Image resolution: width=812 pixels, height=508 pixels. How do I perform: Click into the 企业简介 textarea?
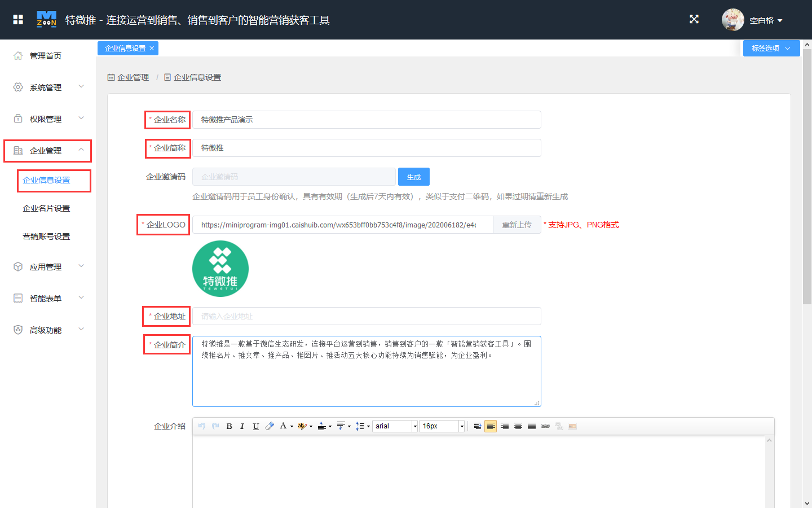367,371
